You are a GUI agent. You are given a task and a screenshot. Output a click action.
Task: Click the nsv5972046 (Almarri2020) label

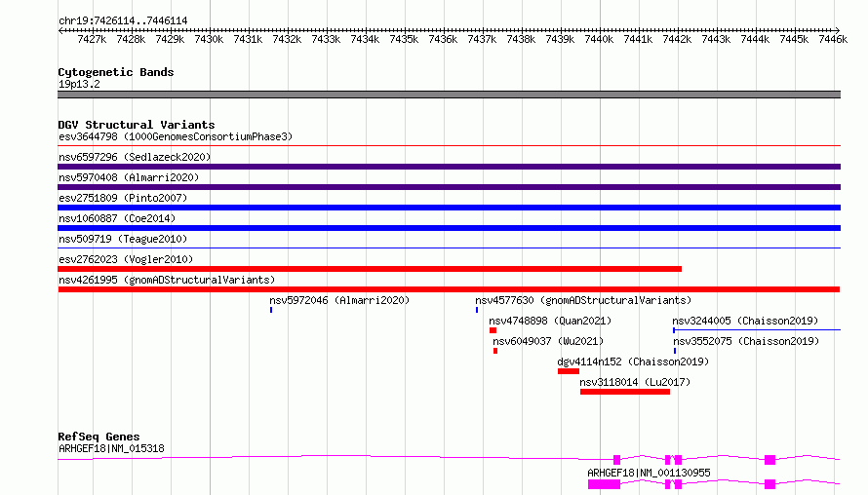(x=339, y=300)
